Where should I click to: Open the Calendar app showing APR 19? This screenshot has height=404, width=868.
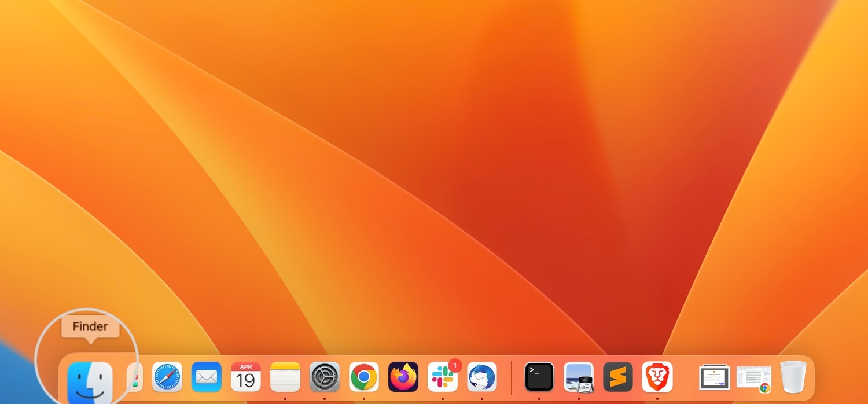click(246, 377)
